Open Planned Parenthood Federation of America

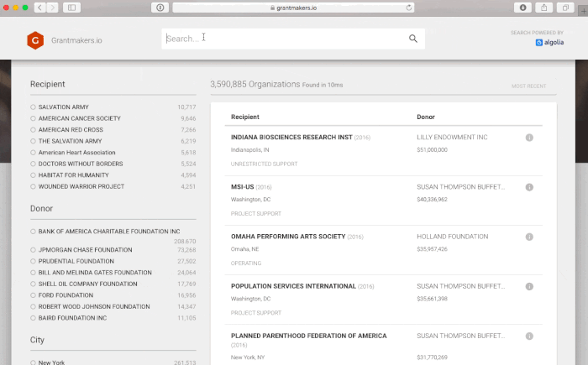coord(308,336)
